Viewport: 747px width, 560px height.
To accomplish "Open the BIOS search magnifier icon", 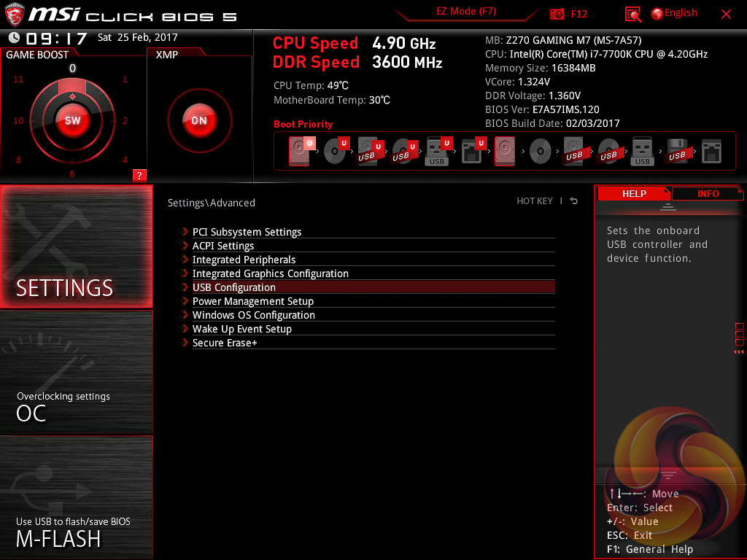I will click(x=632, y=15).
